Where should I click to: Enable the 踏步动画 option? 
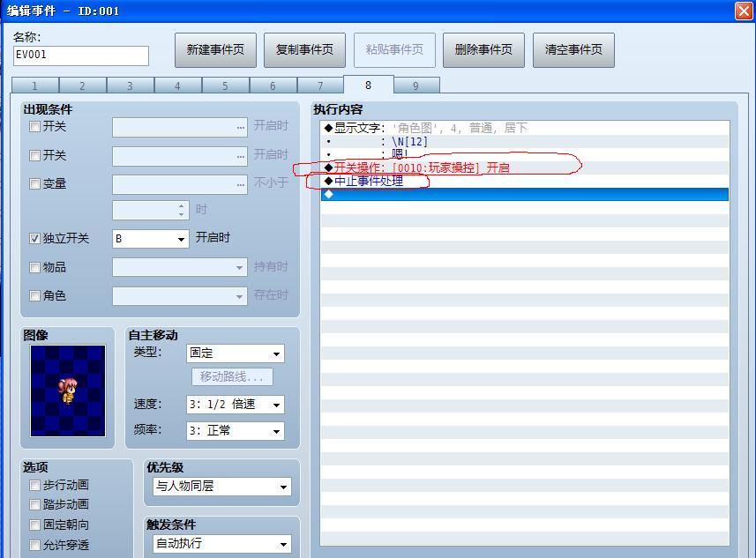coord(34,504)
